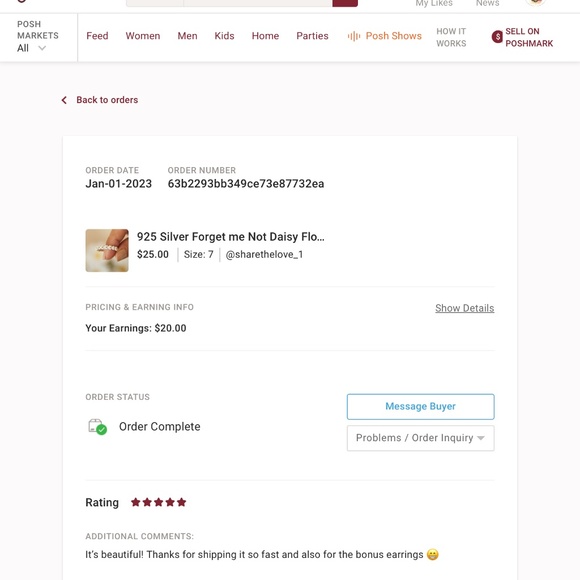Image resolution: width=580 pixels, height=580 pixels.
Task: Open the How It Works link
Action: [x=451, y=37]
